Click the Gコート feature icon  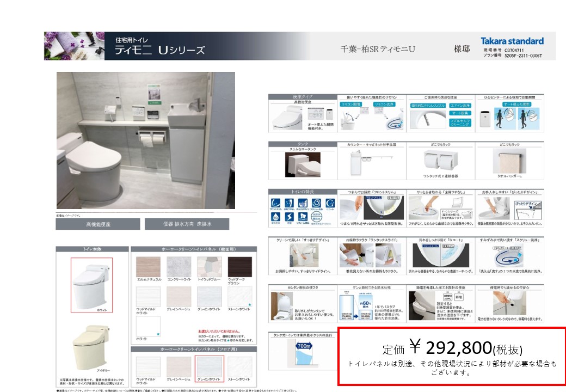click(x=330, y=204)
